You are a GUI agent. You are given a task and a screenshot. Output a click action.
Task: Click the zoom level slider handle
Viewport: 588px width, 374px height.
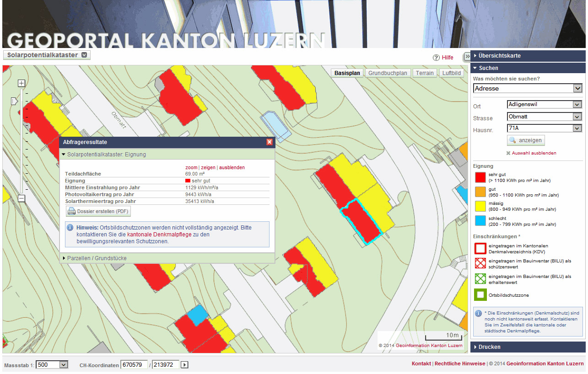(x=14, y=100)
